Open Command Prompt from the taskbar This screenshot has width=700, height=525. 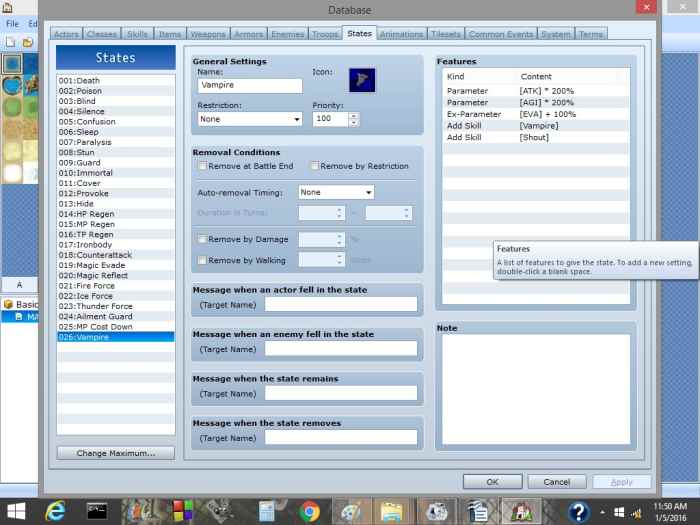tap(98, 510)
